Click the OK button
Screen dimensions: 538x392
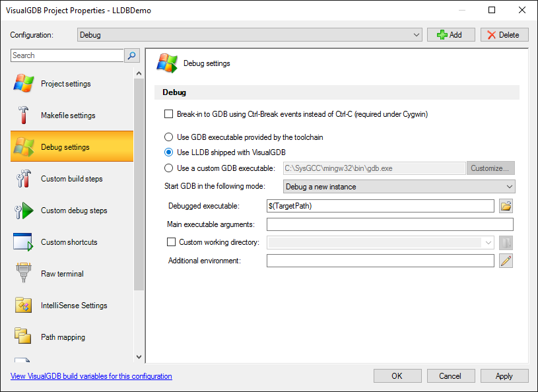tap(397, 376)
